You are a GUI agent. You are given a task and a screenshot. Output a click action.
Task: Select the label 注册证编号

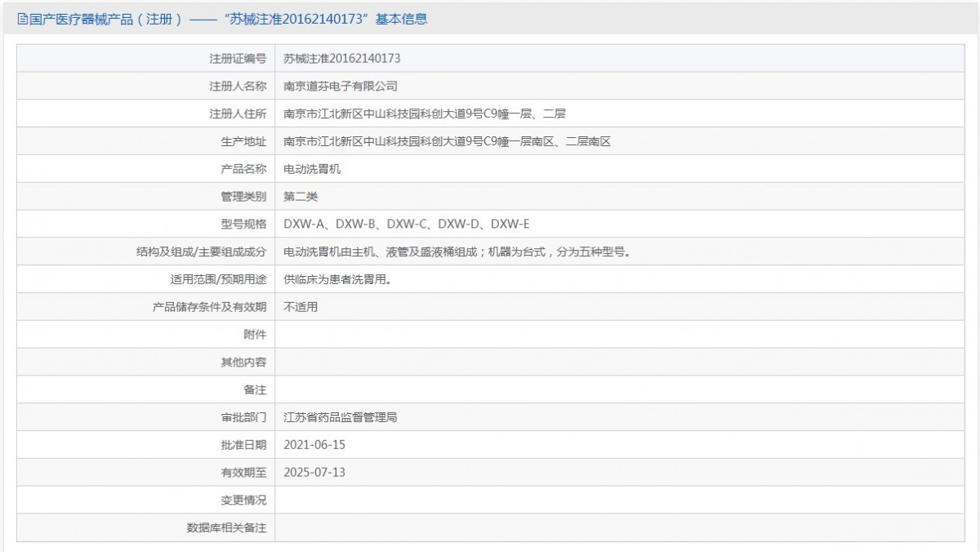(x=238, y=59)
